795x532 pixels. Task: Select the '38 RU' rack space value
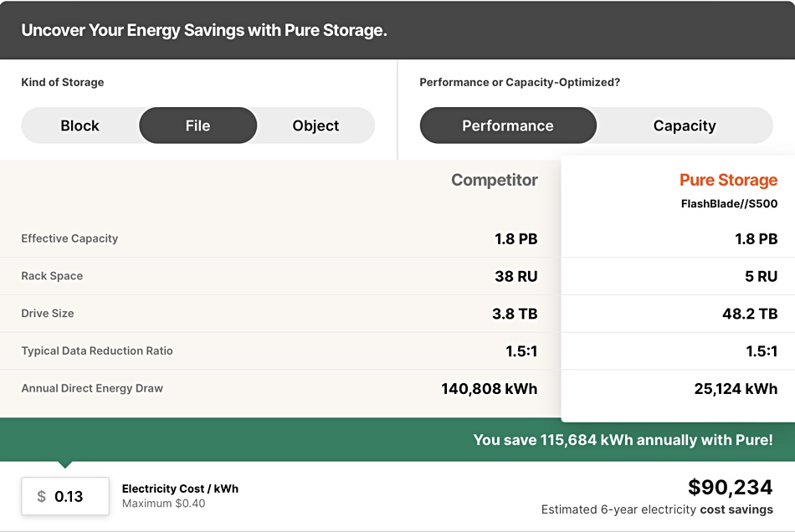pyautogui.click(x=516, y=276)
